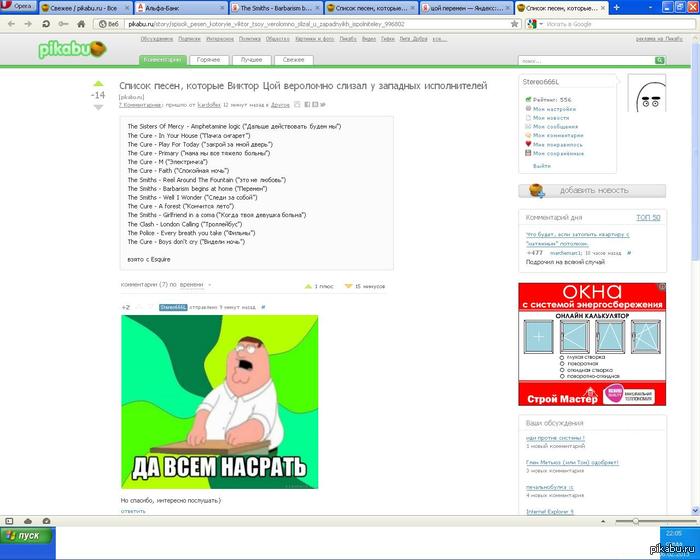Open the Peter Griffin meme image
This screenshot has height=560, width=700.
click(x=220, y=402)
